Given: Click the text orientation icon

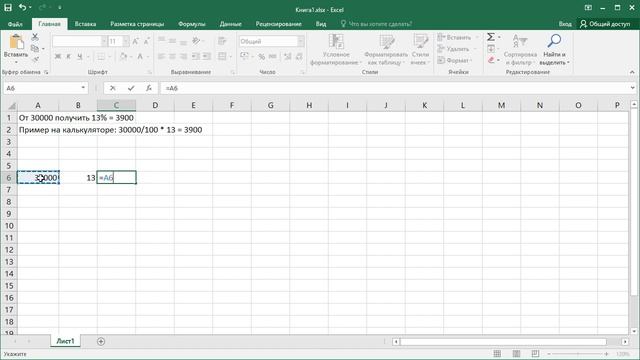Looking at the screenshot, I should pyautogui.click(x=196, y=41).
